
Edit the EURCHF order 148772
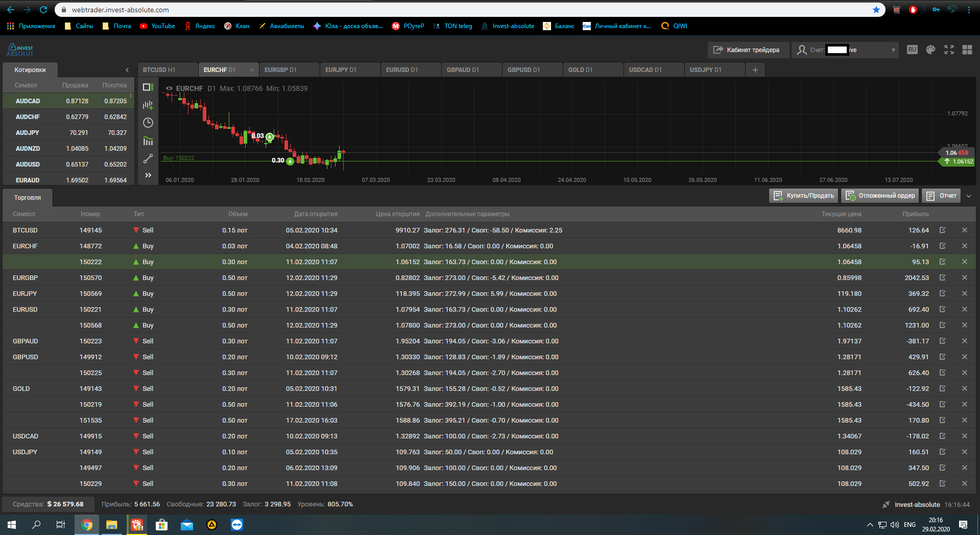click(942, 246)
